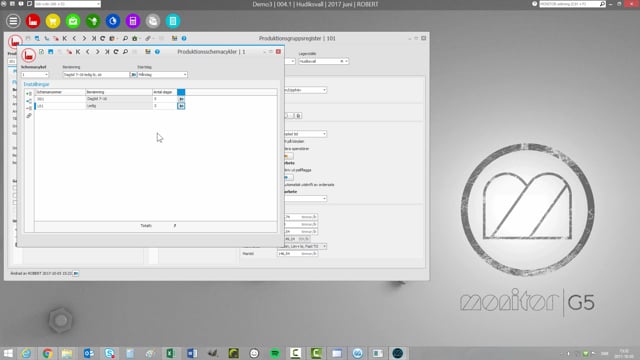Open Word from taskbar
The width and height of the screenshot is (640, 360).
[x=192, y=353]
